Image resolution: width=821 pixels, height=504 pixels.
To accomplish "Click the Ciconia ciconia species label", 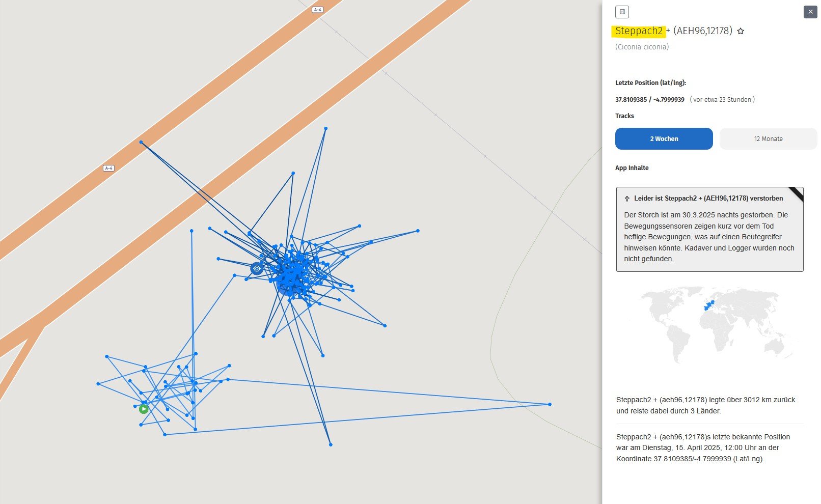I will point(642,47).
